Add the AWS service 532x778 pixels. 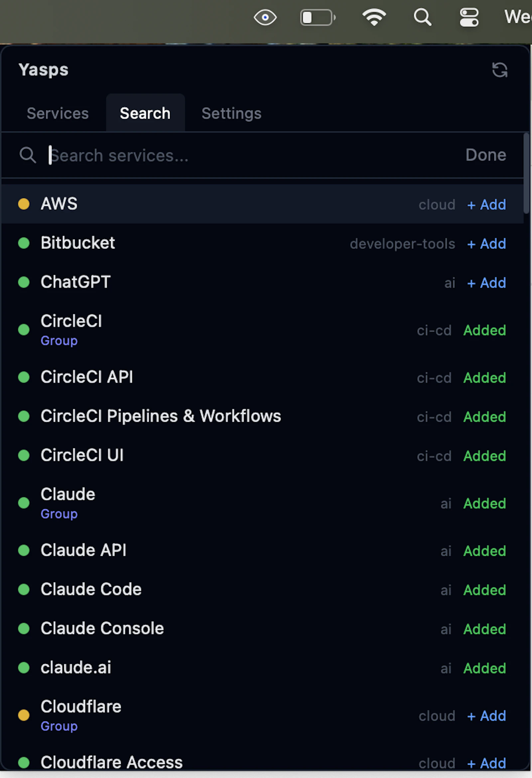click(x=486, y=205)
